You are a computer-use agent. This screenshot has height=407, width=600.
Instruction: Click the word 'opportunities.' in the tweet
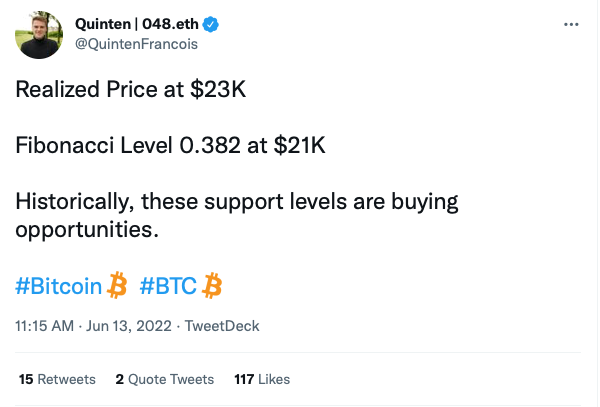(x=87, y=229)
